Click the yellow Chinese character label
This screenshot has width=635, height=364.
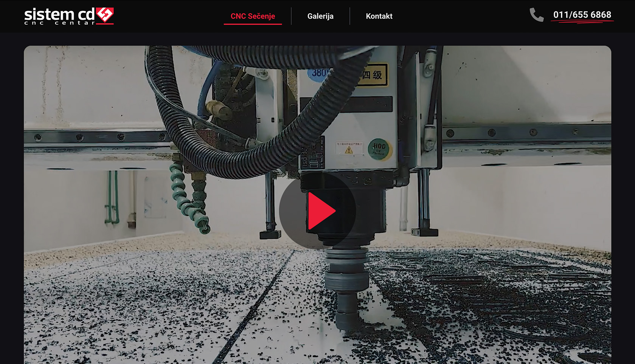point(373,75)
